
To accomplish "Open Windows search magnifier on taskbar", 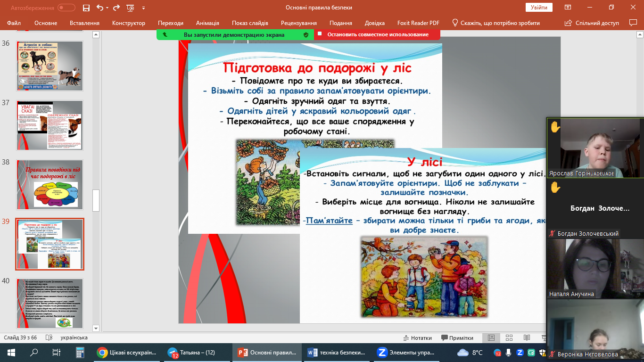I will (34, 352).
